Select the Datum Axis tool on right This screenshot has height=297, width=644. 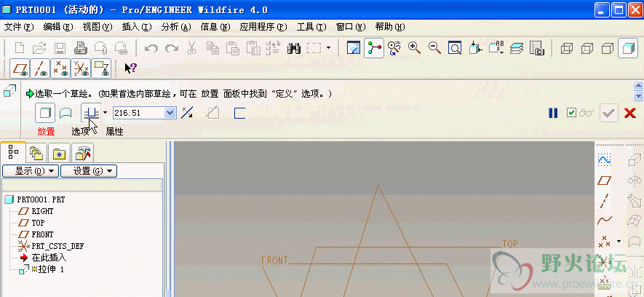pyautogui.click(x=604, y=200)
